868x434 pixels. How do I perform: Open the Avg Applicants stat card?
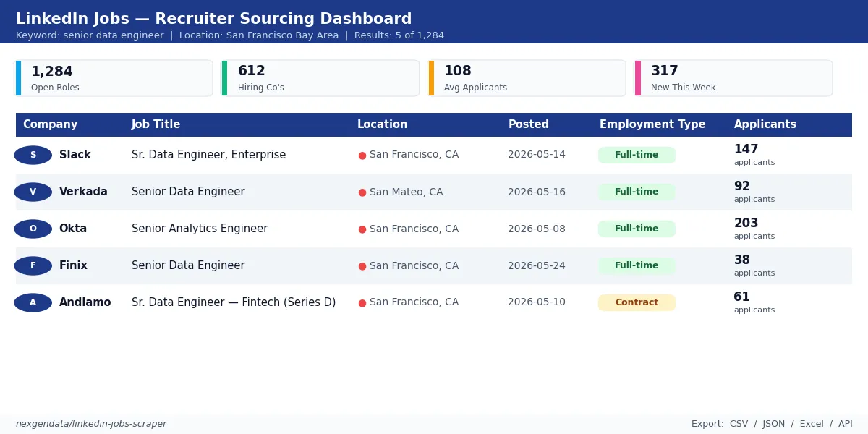pyautogui.click(x=527, y=78)
